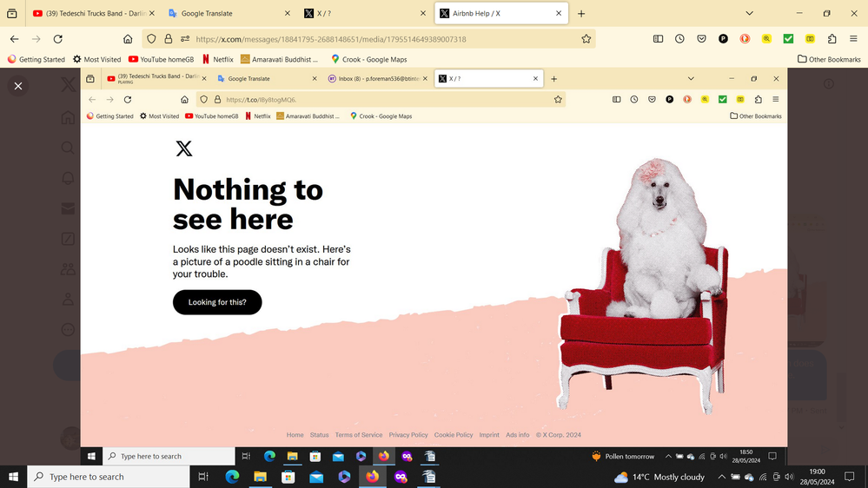The image size is (868, 488).
Task: View site security padlock in outer address bar
Action: pyautogui.click(x=169, y=39)
